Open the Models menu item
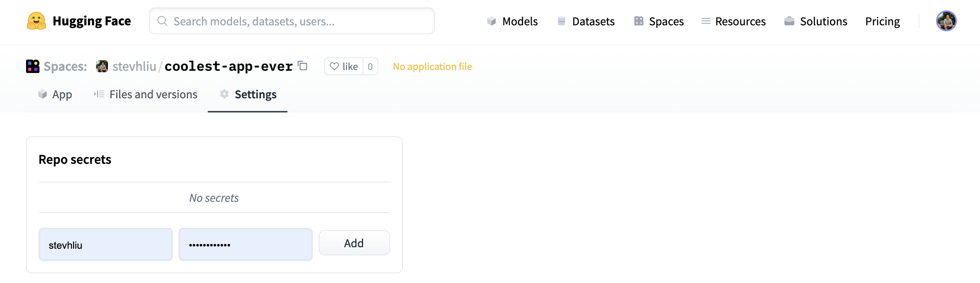Image resolution: width=980 pixels, height=283 pixels. tap(520, 21)
